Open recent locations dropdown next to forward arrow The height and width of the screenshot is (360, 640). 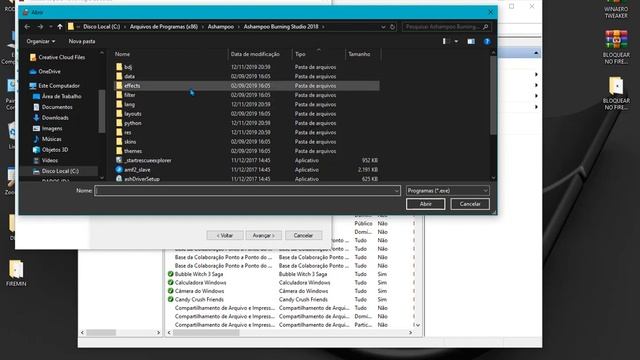(x=51, y=27)
